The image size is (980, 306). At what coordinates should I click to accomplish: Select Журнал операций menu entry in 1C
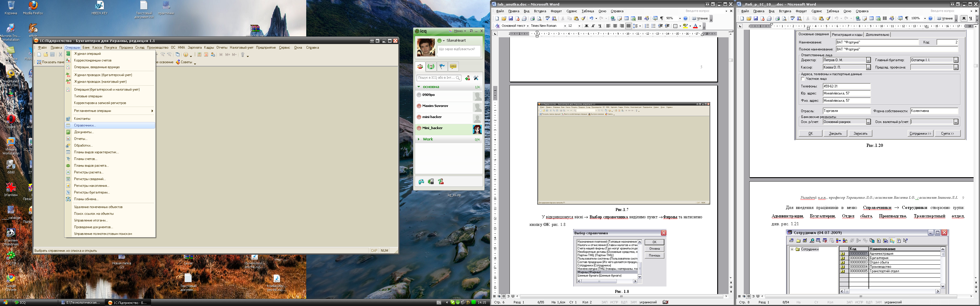click(110, 54)
